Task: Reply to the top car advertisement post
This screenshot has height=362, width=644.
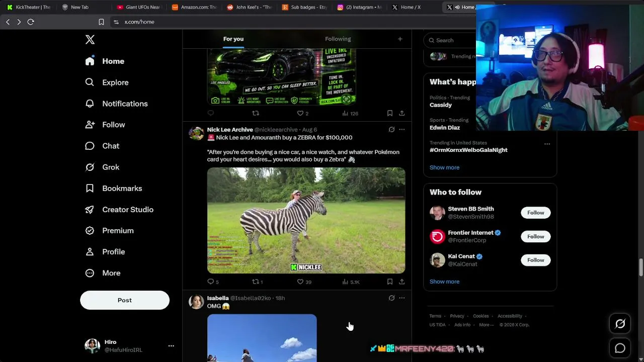Action: (x=211, y=113)
